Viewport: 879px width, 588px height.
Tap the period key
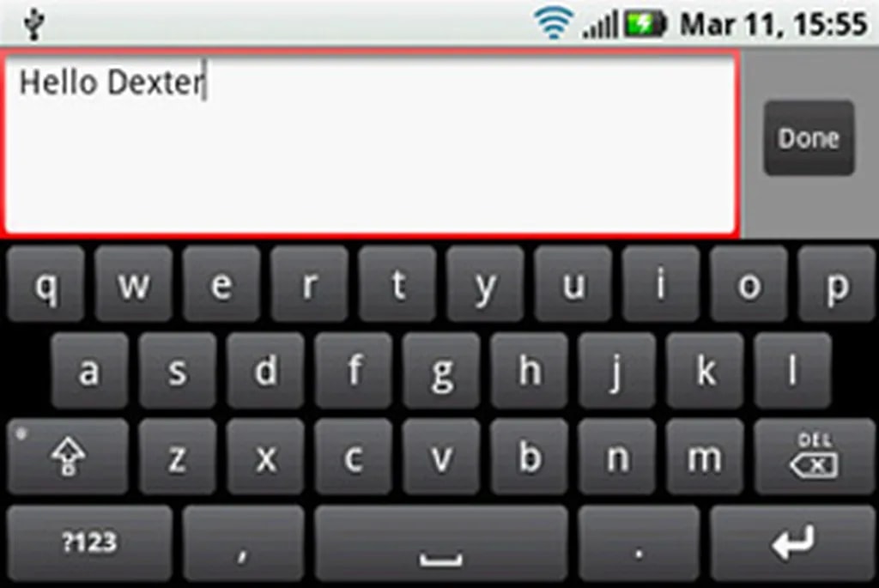[639, 543]
